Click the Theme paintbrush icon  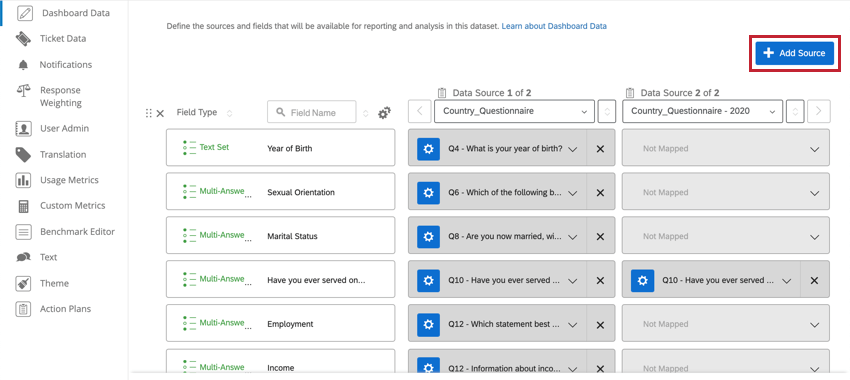click(23, 283)
